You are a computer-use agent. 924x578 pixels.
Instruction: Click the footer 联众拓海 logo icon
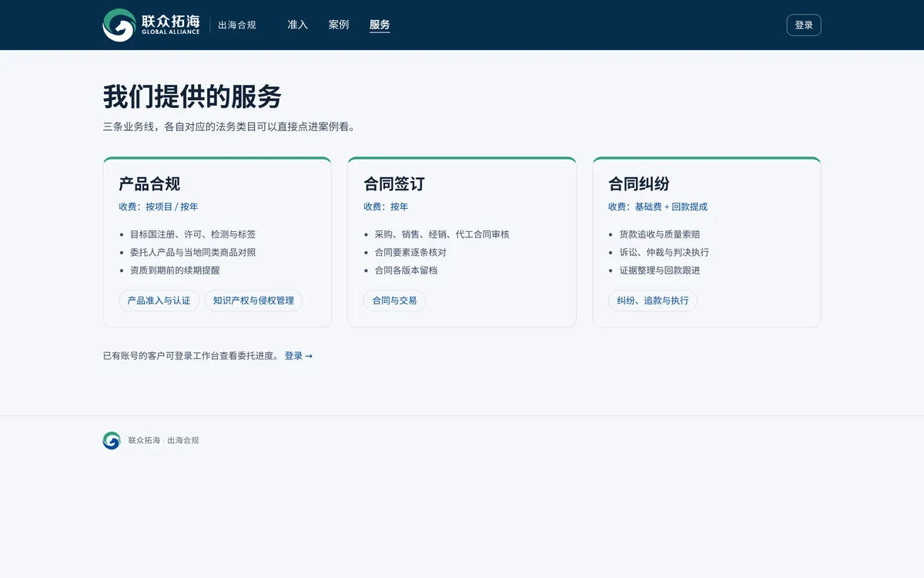click(x=112, y=441)
